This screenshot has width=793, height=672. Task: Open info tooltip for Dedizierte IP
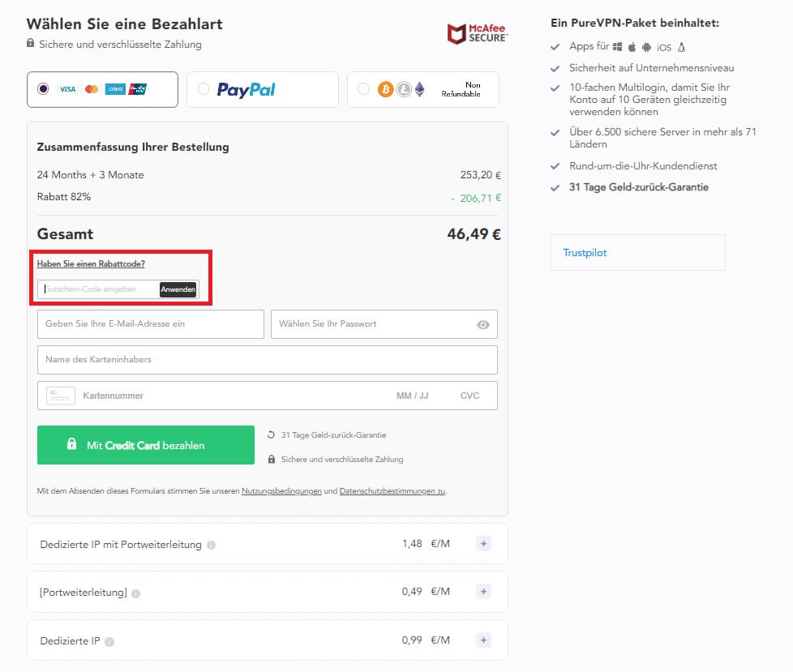pos(109,642)
